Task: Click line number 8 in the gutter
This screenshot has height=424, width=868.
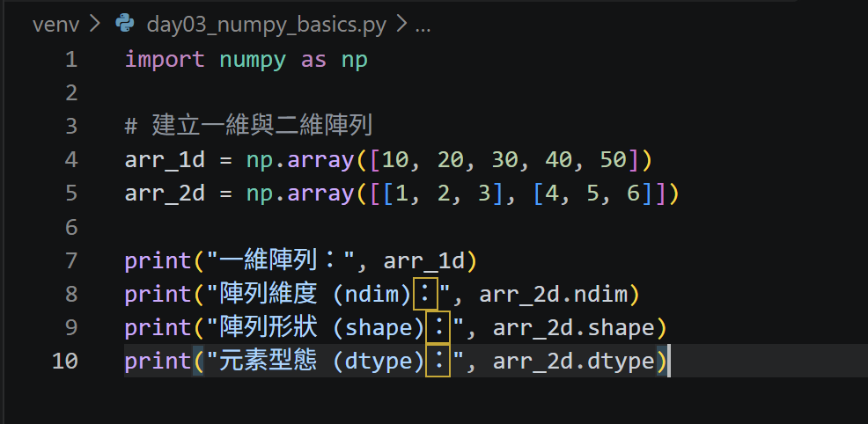Action: click(x=70, y=294)
